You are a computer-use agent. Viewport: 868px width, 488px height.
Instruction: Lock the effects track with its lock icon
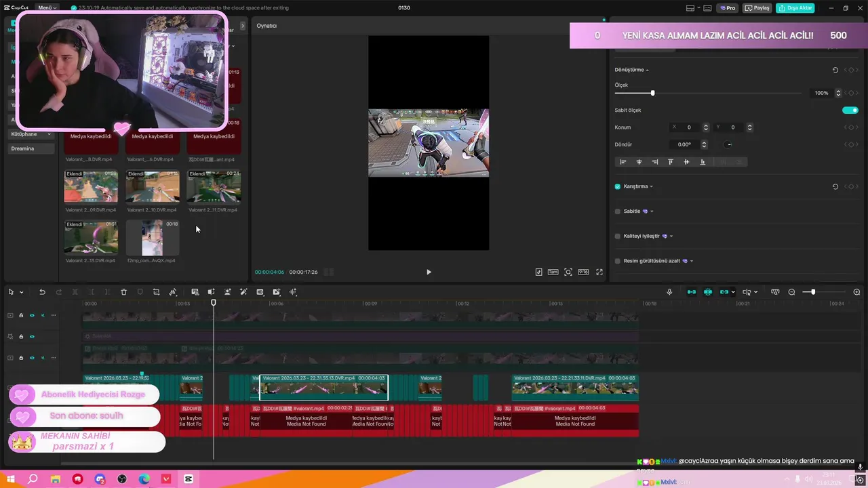click(x=21, y=336)
